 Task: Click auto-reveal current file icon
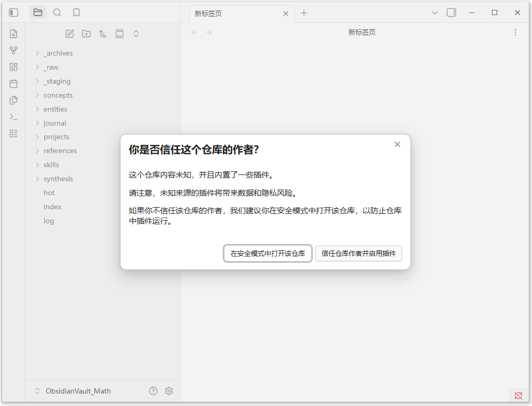pyautogui.click(x=119, y=34)
